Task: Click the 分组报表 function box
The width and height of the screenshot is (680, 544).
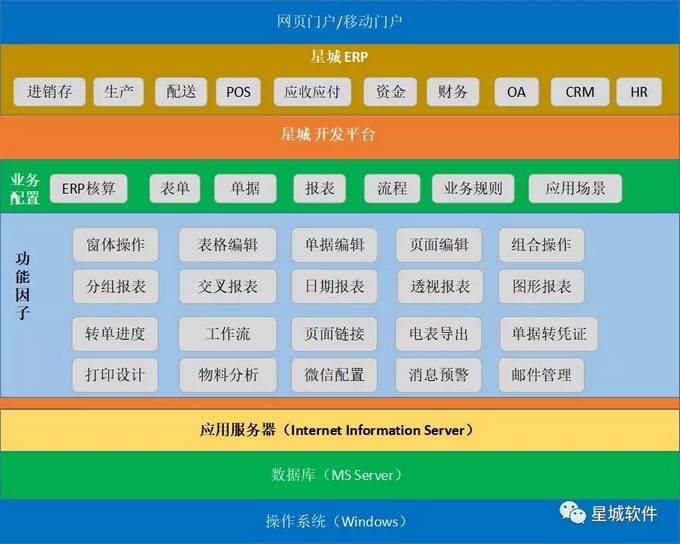Action: (116, 286)
